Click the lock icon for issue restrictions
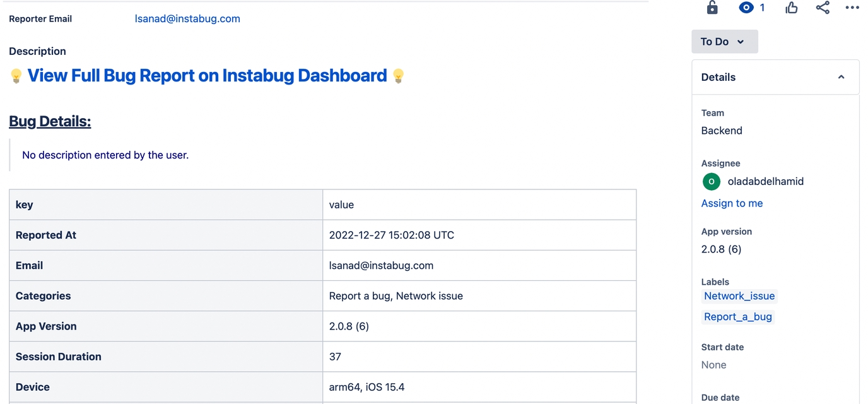Viewport: 868px width, 404px height. pos(712,8)
